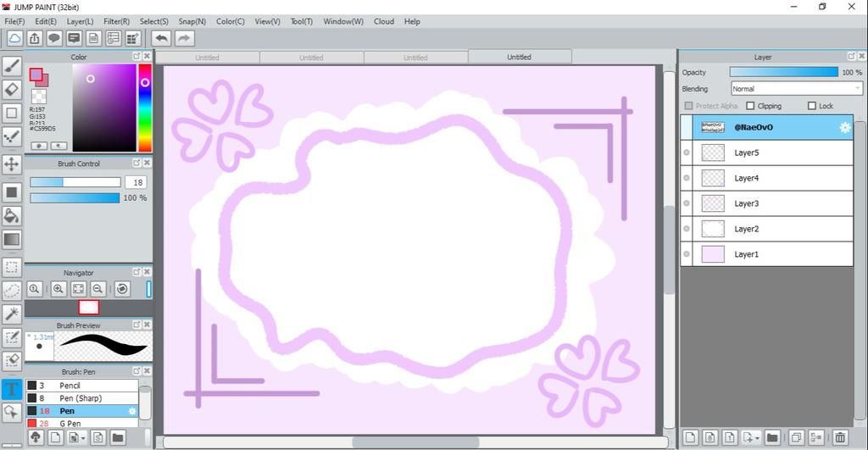Open the Pen brush settings gear
868x450 pixels.
(x=132, y=411)
